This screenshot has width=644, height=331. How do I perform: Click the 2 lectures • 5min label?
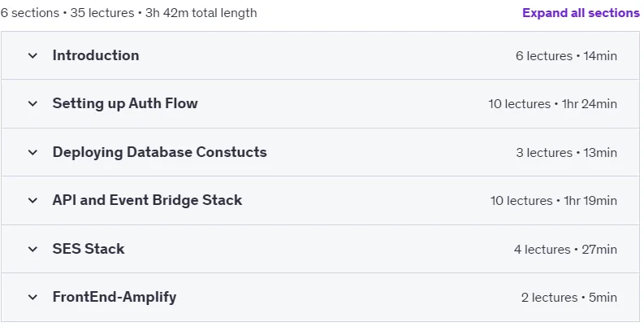pyautogui.click(x=568, y=298)
